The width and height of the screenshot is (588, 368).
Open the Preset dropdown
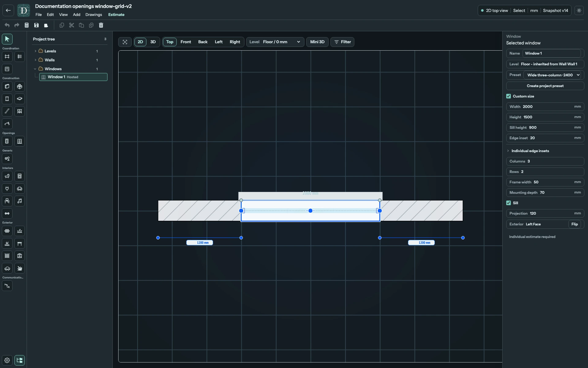coord(552,75)
